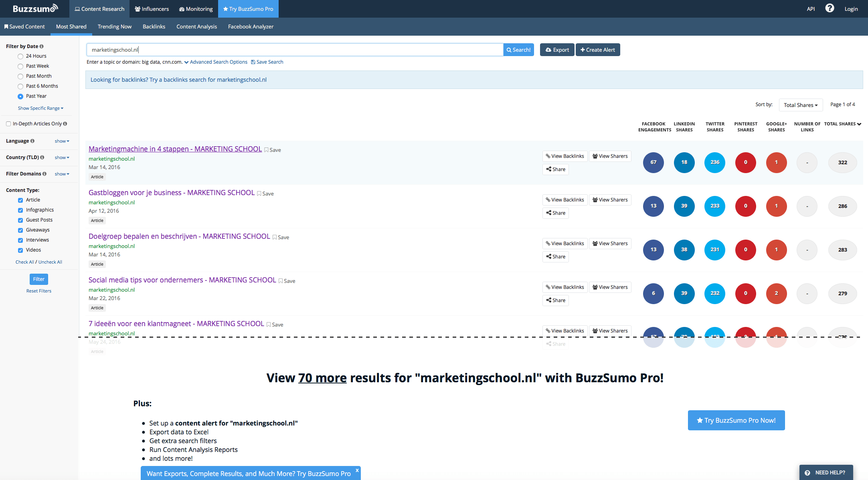Viewport: 868px width, 480px height.
Task: Open the NEED HELP? chat widget
Action: [x=826, y=472]
